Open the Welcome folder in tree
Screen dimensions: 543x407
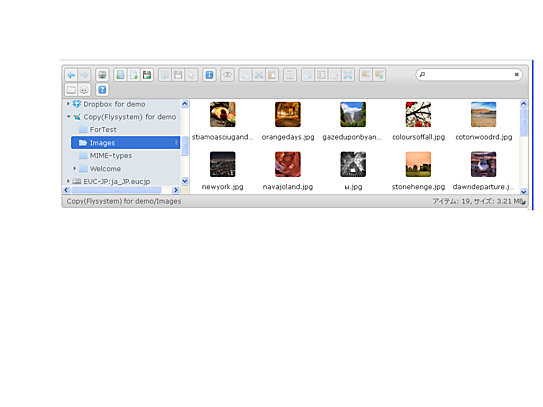click(105, 169)
